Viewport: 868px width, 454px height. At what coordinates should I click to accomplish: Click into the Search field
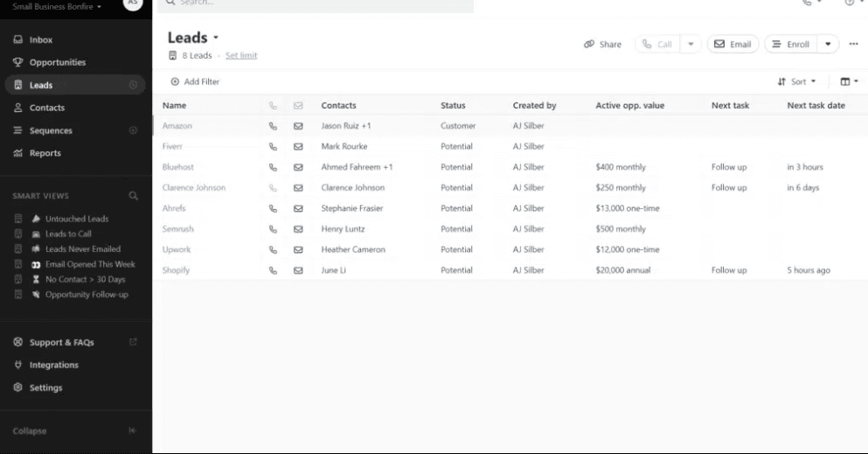coord(316,4)
